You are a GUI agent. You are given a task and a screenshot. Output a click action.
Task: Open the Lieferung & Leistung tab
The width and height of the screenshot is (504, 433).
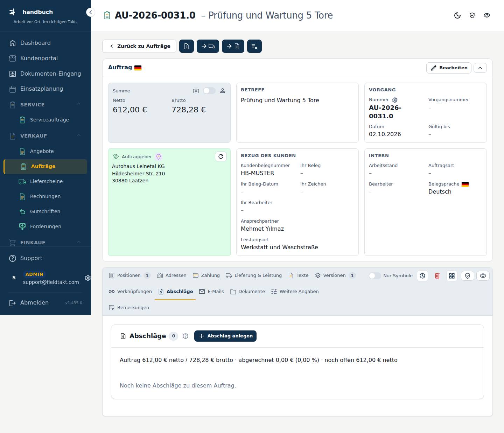click(x=254, y=275)
